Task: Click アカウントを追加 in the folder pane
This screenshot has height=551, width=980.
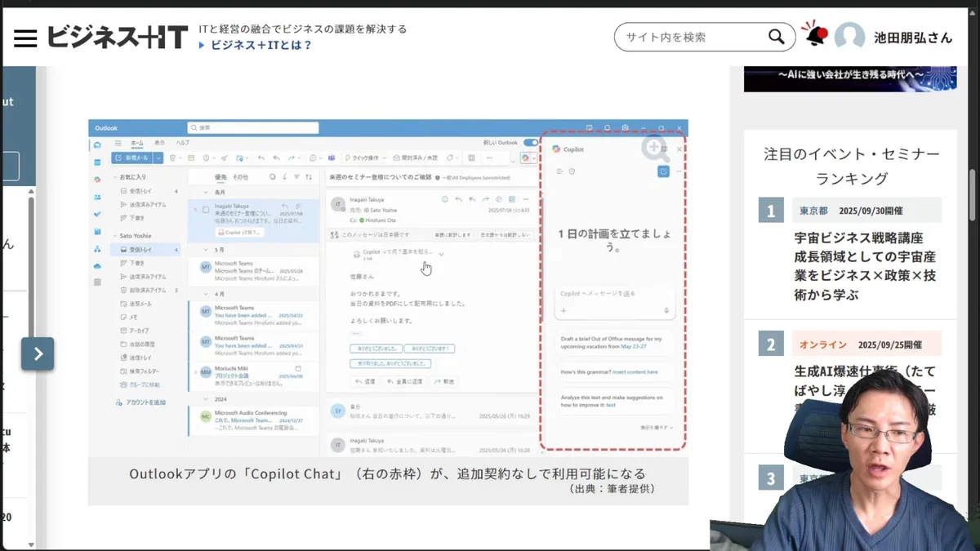Action: [141, 402]
